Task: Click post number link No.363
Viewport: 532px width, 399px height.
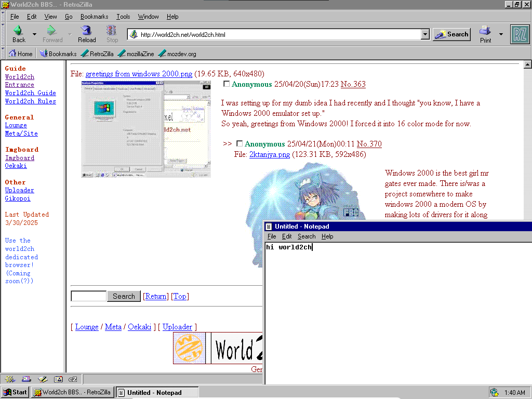Action: 353,84
